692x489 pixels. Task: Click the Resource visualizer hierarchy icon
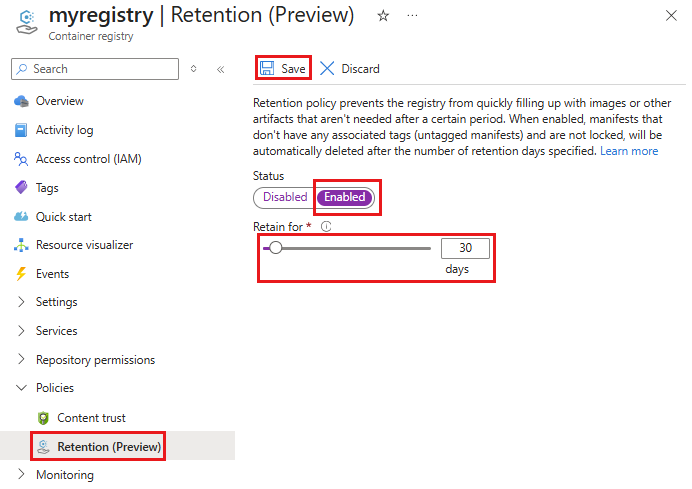click(21, 245)
